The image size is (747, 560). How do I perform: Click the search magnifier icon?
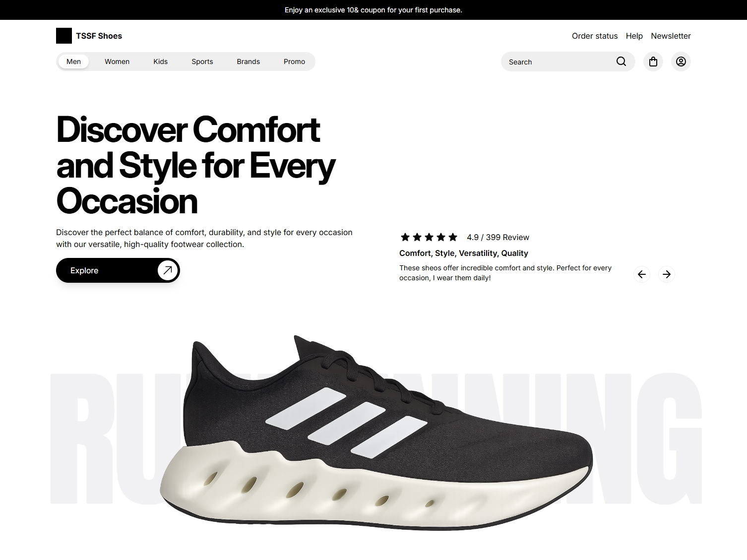(x=621, y=62)
